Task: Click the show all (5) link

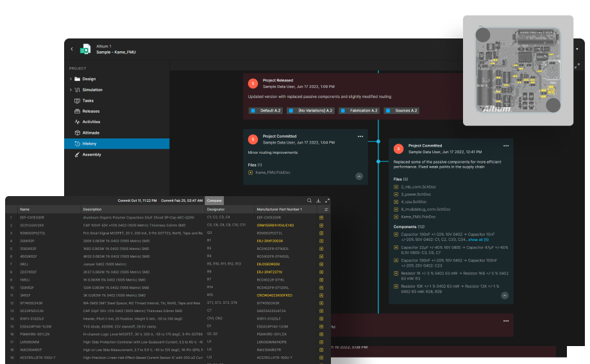Action: pyautogui.click(x=478, y=240)
